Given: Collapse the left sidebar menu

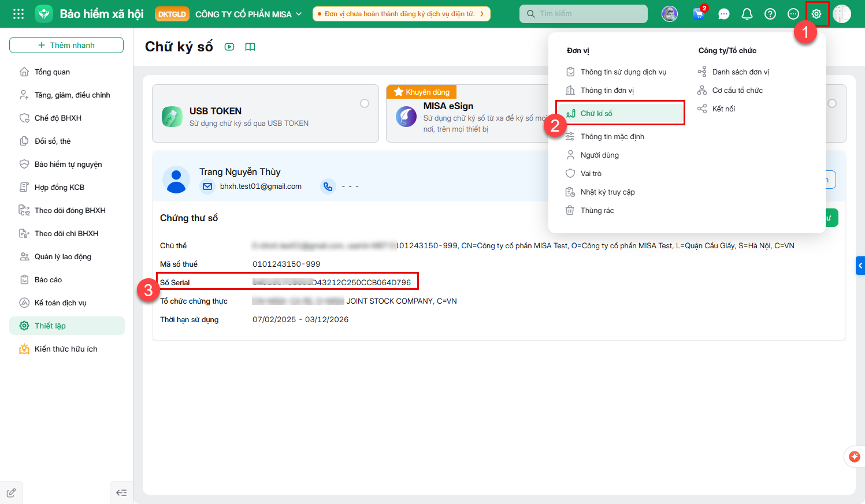Looking at the screenshot, I should coord(121,492).
